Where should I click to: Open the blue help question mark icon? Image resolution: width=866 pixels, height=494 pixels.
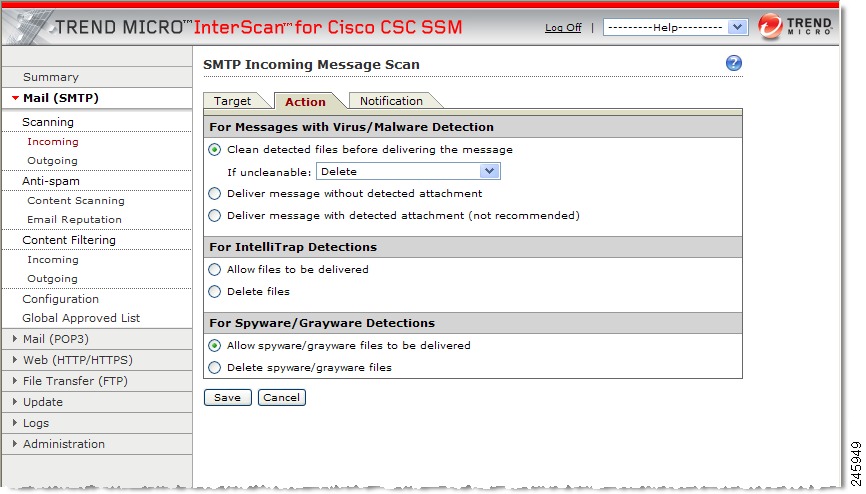click(733, 63)
